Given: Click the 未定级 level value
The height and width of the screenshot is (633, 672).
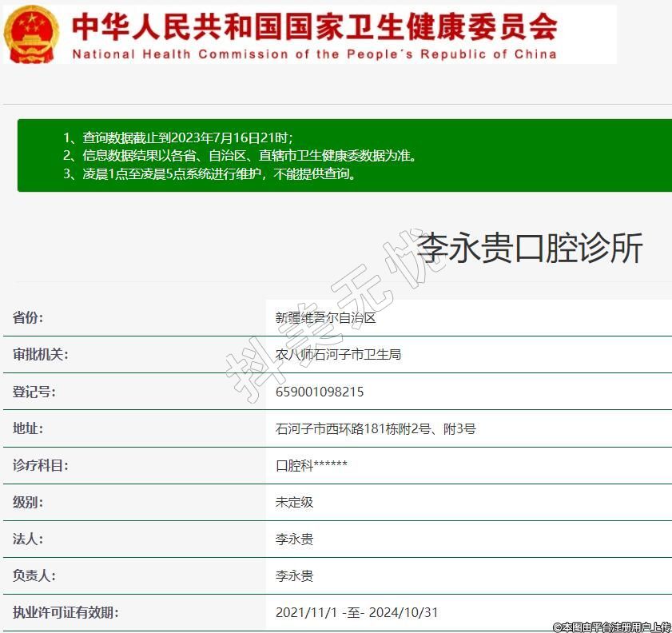Looking at the screenshot, I should (x=294, y=502).
